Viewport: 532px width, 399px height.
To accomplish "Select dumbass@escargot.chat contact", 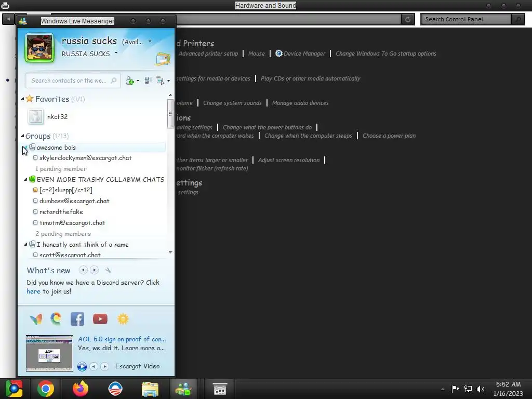I will (74, 201).
